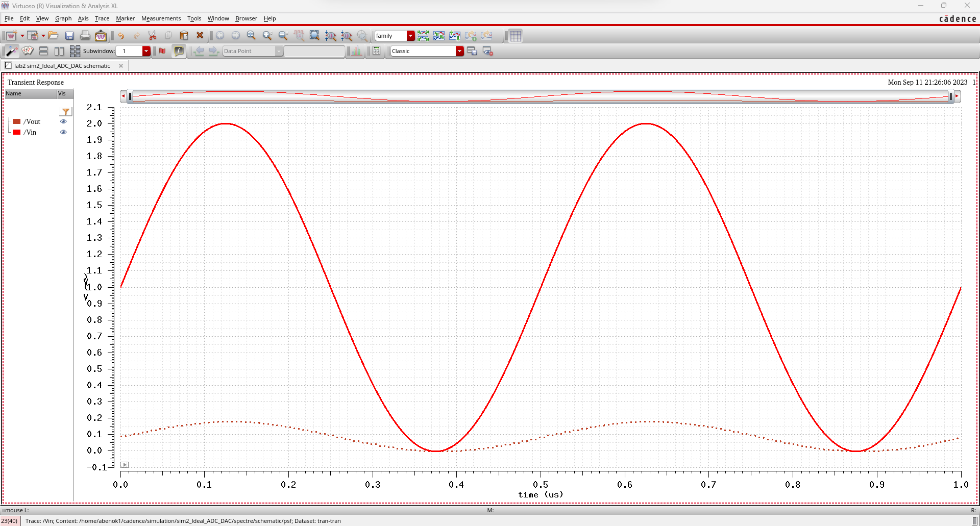This screenshot has height=526, width=980.
Task: Click the /Vout color swatch
Action: click(16, 121)
